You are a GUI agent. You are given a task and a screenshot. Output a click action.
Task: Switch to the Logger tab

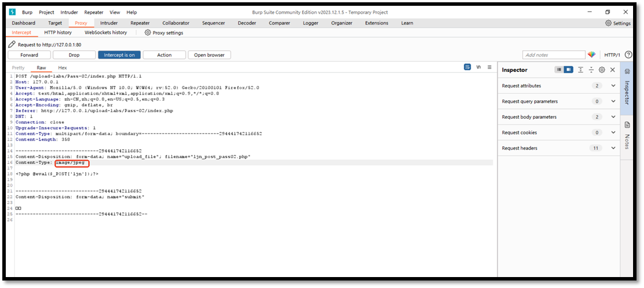(x=311, y=23)
